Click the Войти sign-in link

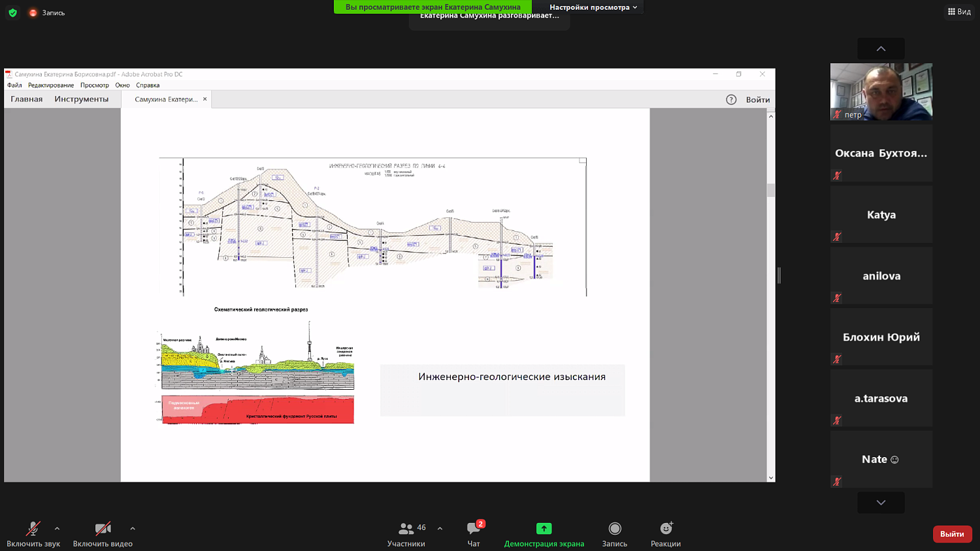click(758, 99)
